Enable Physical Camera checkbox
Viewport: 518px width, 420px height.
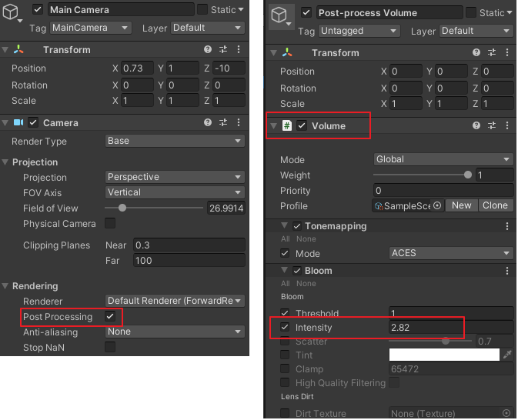[x=110, y=223]
